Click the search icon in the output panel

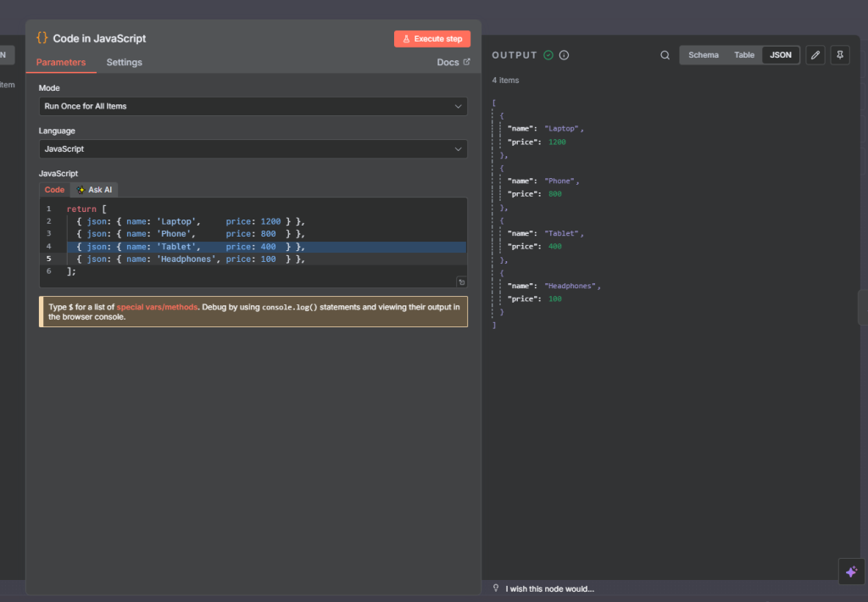(x=665, y=55)
